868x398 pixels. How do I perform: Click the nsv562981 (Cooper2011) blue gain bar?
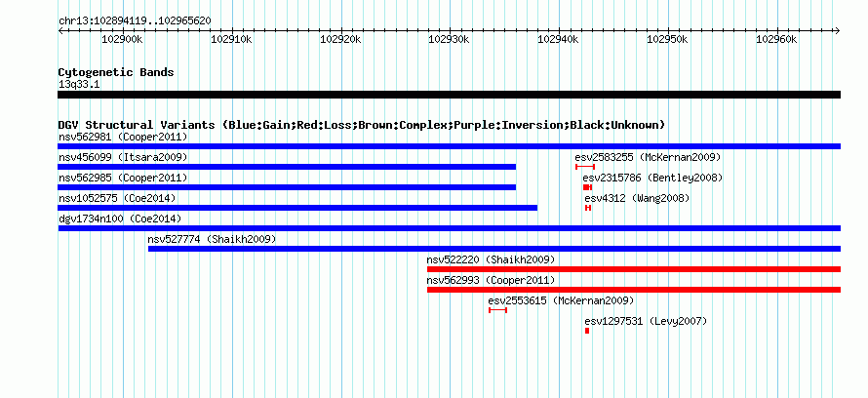click(x=449, y=146)
